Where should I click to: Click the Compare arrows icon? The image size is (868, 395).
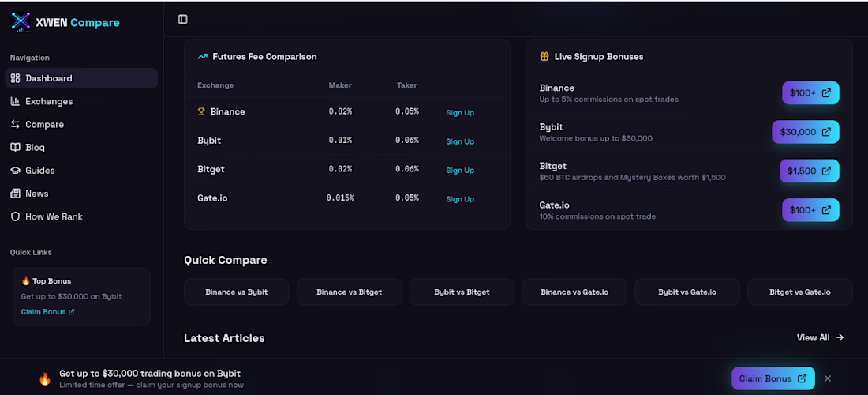coord(16,124)
